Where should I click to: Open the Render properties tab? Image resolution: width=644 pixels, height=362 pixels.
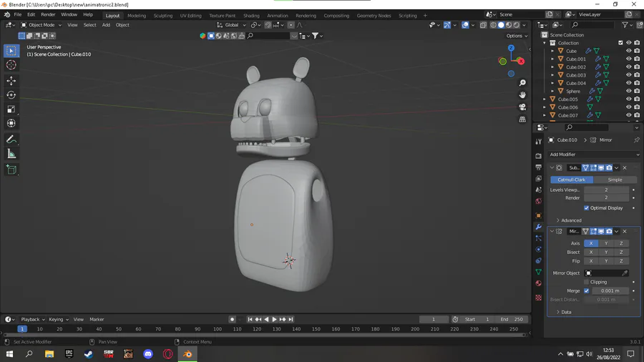pyautogui.click(x=538, y=156)
